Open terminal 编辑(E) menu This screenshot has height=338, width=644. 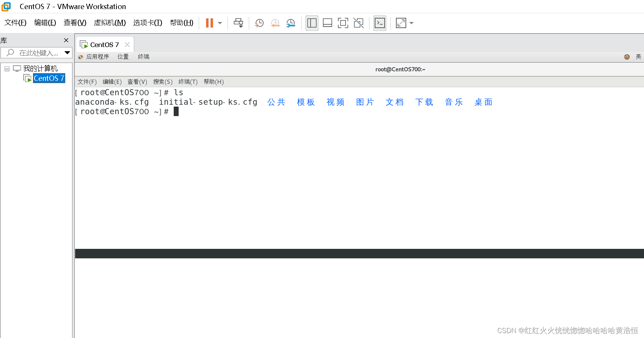(x=112, y=82)
